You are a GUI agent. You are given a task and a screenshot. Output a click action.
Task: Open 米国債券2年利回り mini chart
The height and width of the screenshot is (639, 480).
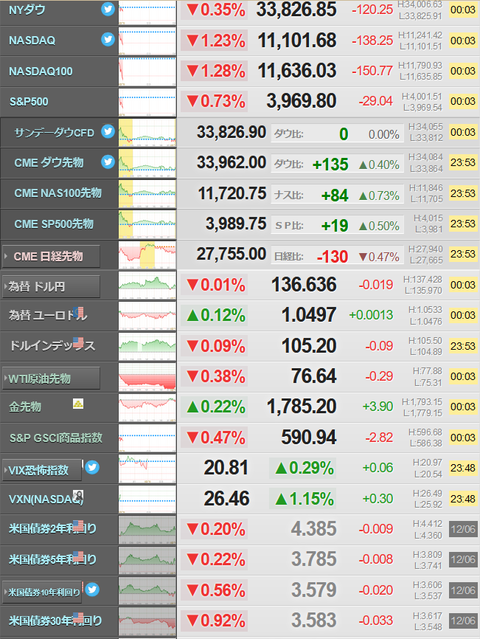[x=148, y=530]
